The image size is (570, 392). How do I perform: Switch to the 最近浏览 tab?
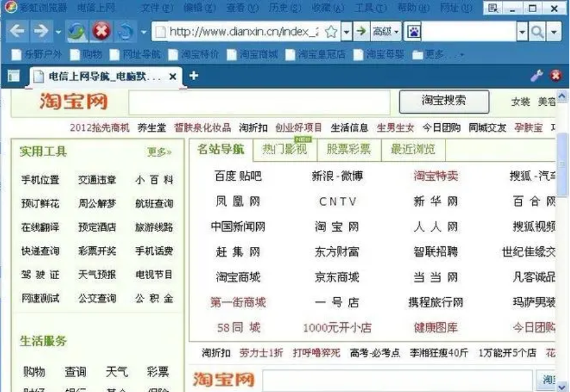click(x=413, y=149)
